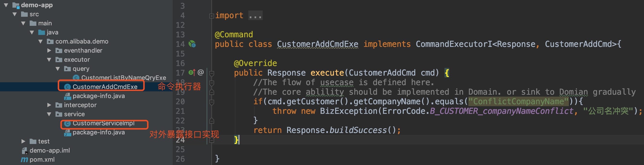The width and height of the screenshot is (644, 165).
Task: Select package-info.java under the service package
Action: coord(99,132)
